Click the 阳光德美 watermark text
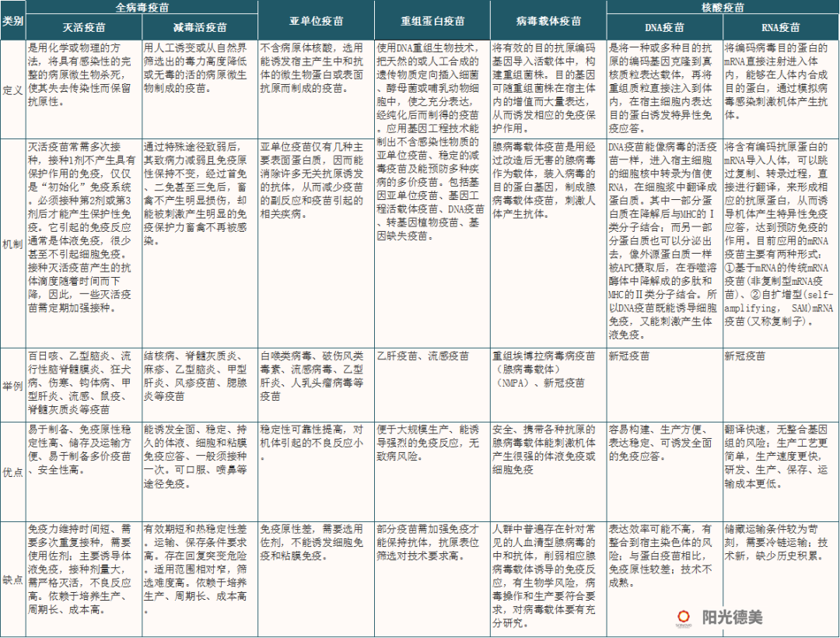The image size is (840, 638). coord(733,616)
